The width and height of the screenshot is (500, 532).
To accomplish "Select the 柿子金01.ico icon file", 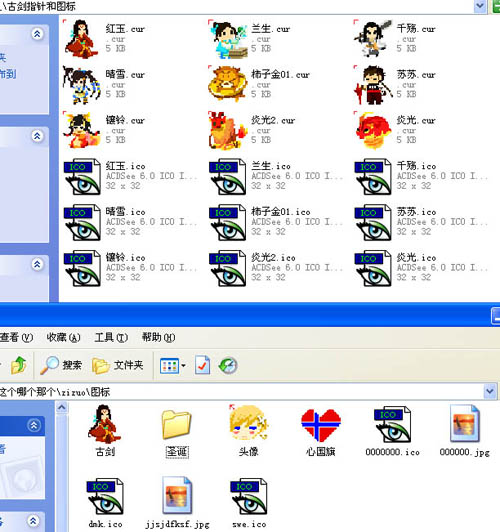I will click(276, 222).
